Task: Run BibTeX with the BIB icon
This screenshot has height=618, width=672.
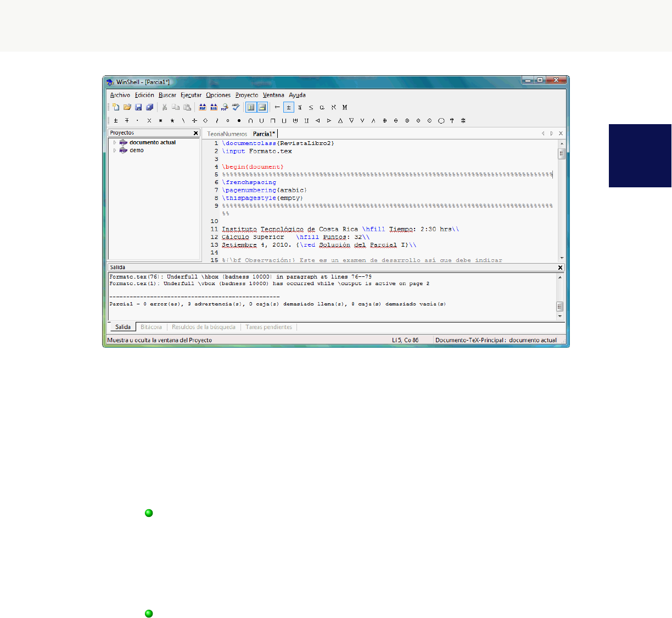Action: (214, 107)
